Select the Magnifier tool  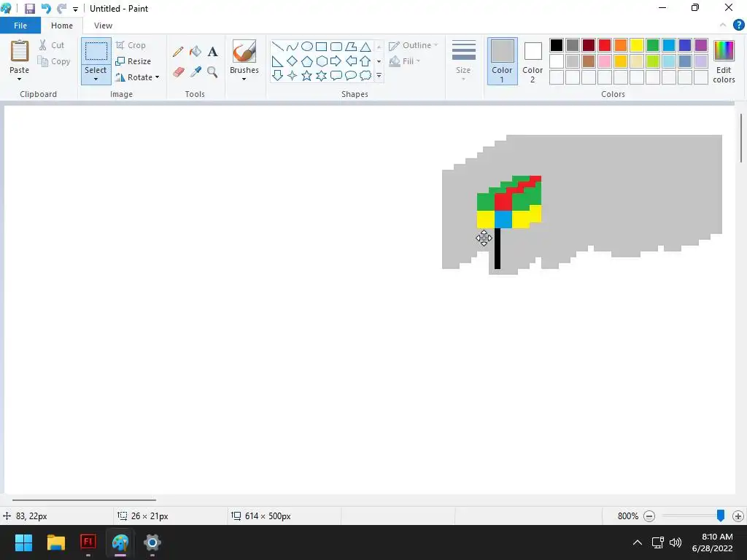click(x=212, y=72)
